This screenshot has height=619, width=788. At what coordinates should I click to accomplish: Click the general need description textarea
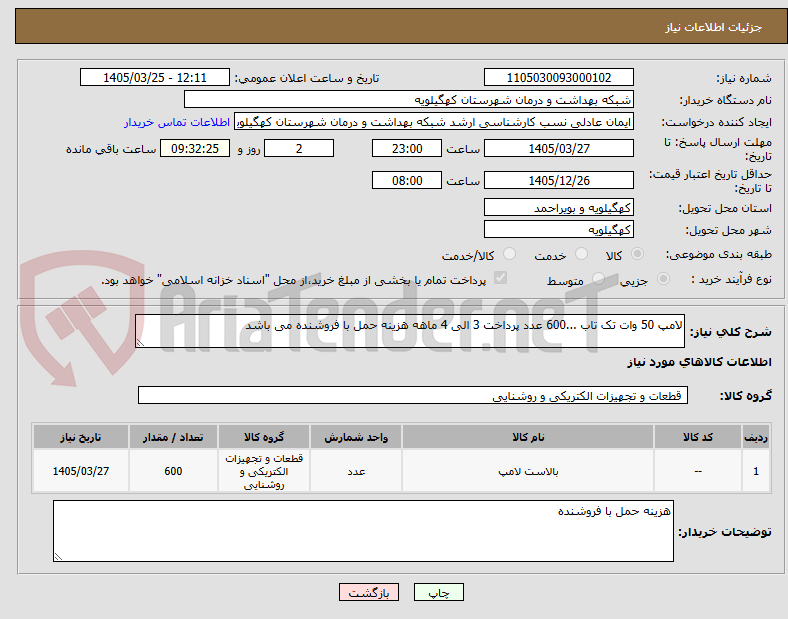410,331
